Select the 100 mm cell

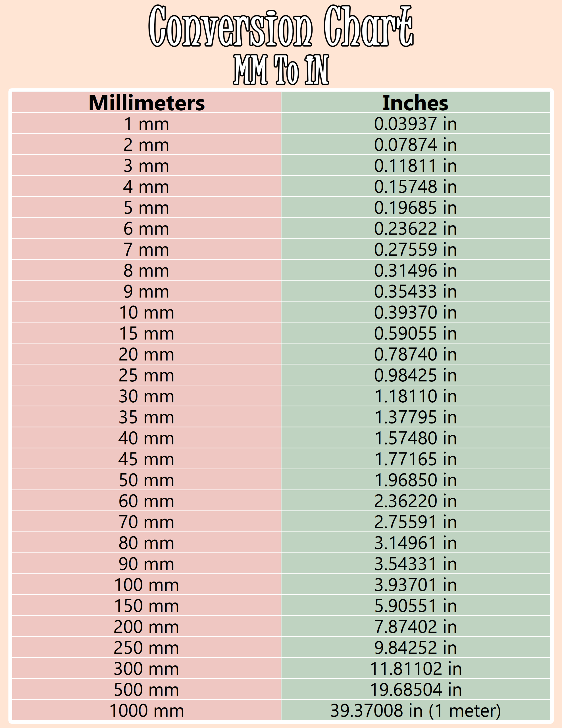(147, 585)
